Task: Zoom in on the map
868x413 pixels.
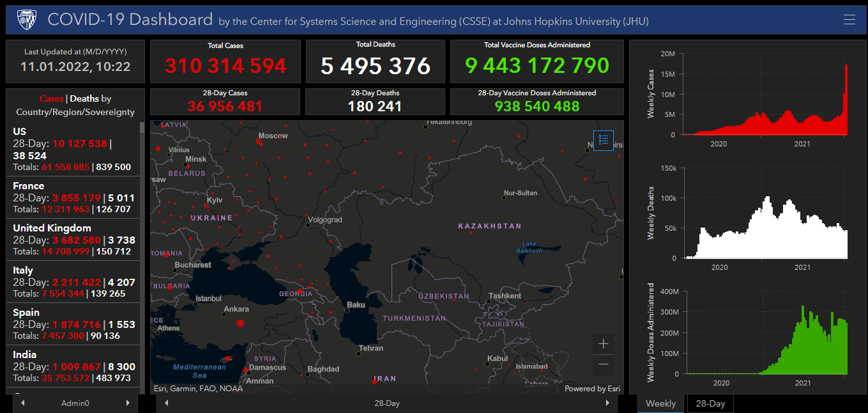Action: click(x=604, y=344)
